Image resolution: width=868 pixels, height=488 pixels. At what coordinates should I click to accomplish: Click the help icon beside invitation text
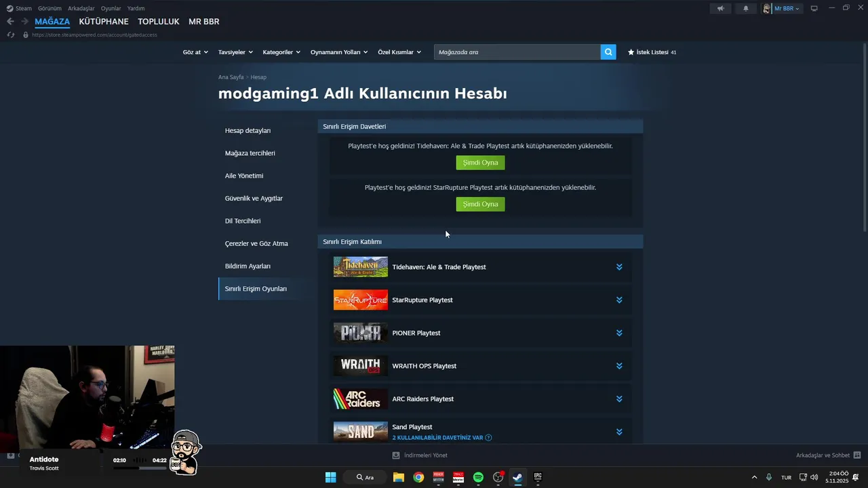(488, 438)
